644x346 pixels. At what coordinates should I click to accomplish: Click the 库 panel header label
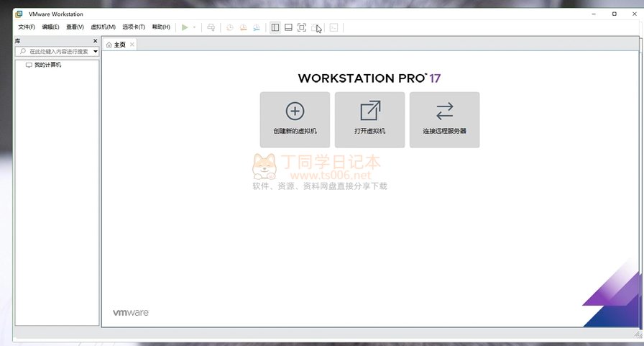pyautogui.click(x=18, y=41)
